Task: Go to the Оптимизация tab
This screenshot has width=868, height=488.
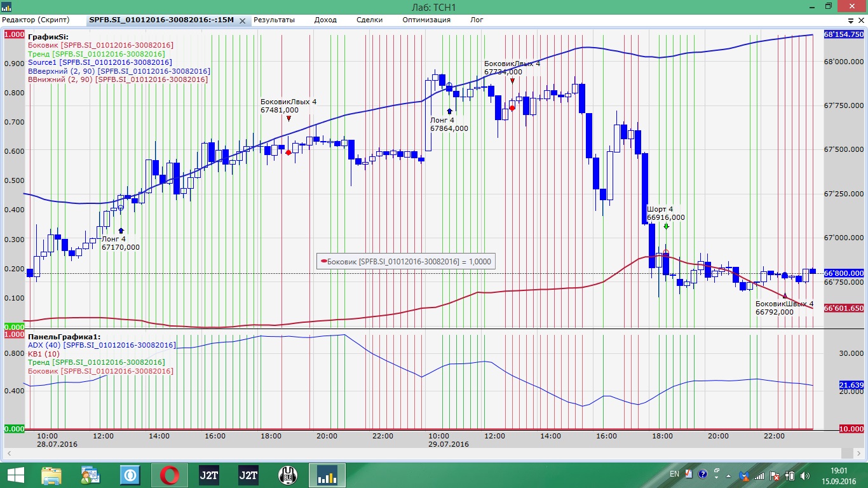Action: pyautogui.click(x=426, y=20)
